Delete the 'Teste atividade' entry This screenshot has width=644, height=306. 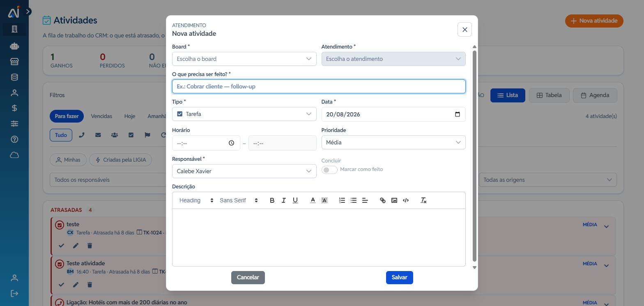pos(90,285)
